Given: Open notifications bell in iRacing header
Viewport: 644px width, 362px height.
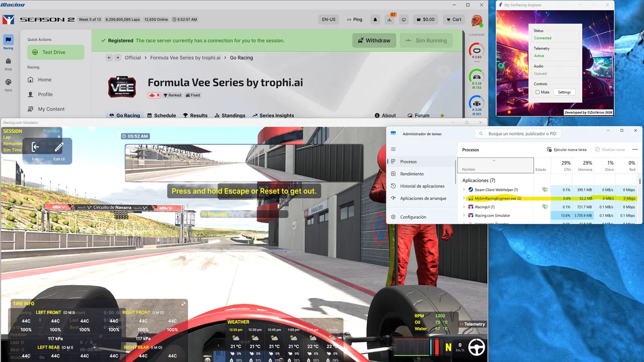Looking at the screenshot, I should pyautogui.click(x=375, y=20).
